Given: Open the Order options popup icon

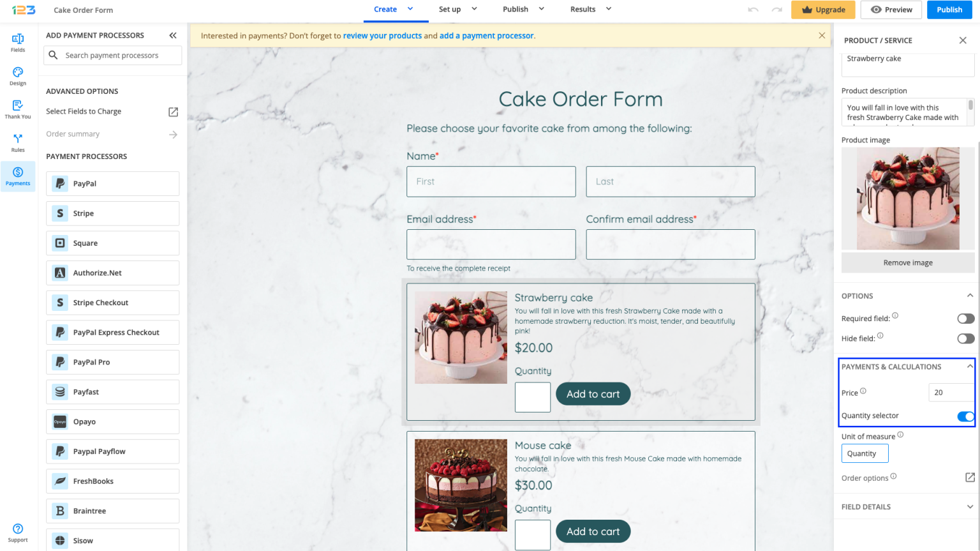Looking at the screenshot, I should point(970,478).
